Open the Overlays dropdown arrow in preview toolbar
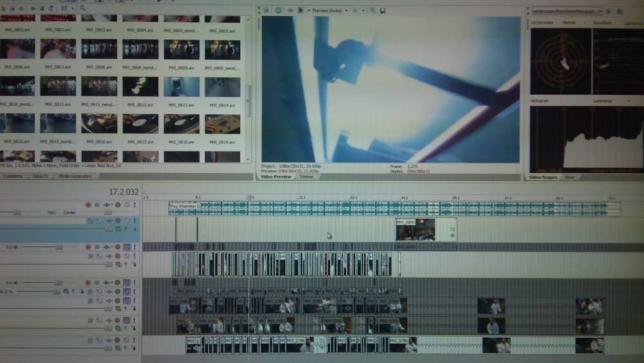This screenshot has height=363, width=644. click(363, 10)
